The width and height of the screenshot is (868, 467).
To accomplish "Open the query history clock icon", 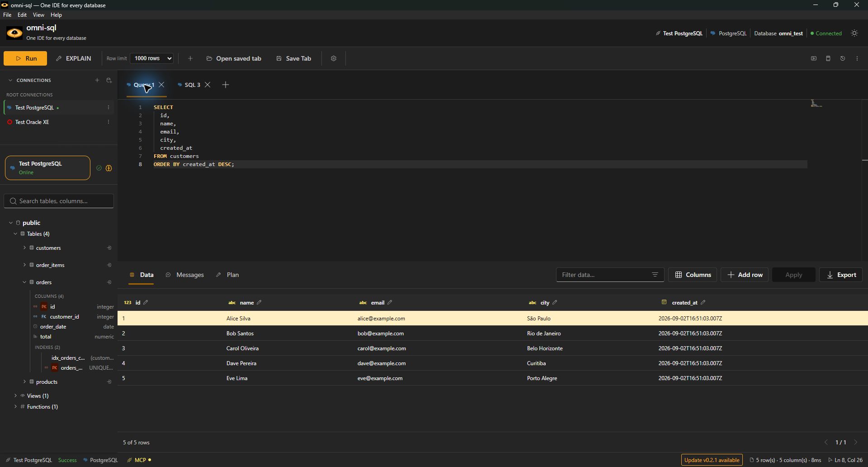I will (x=843, y=58).
